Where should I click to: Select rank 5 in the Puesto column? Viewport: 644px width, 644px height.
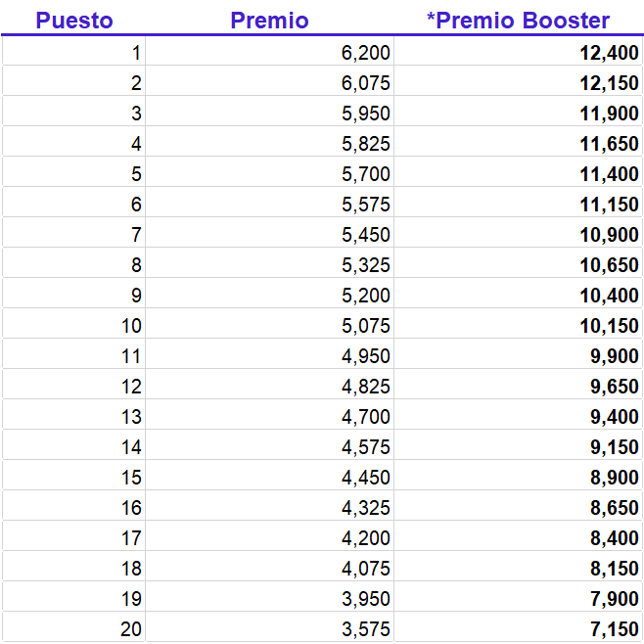click(74, 172)
